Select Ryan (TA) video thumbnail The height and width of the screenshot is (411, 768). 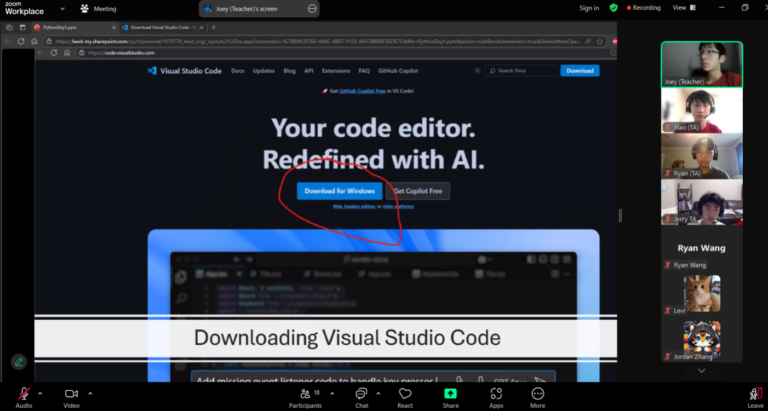point(702,156)
